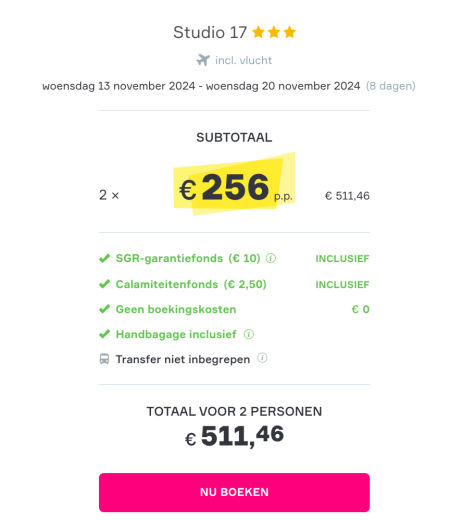450x521 pixels.
Task: Click the SGR-garantiefonds green checkmark
Action: coord(104,258)
